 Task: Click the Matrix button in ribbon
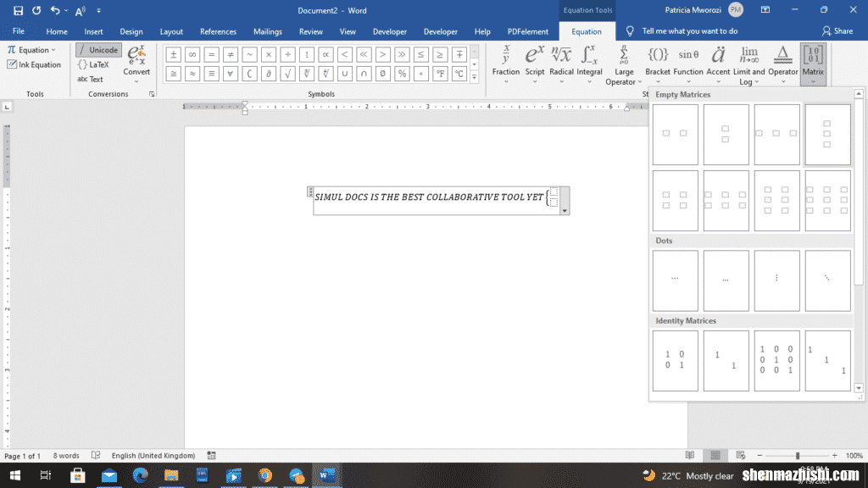(813, 64)
